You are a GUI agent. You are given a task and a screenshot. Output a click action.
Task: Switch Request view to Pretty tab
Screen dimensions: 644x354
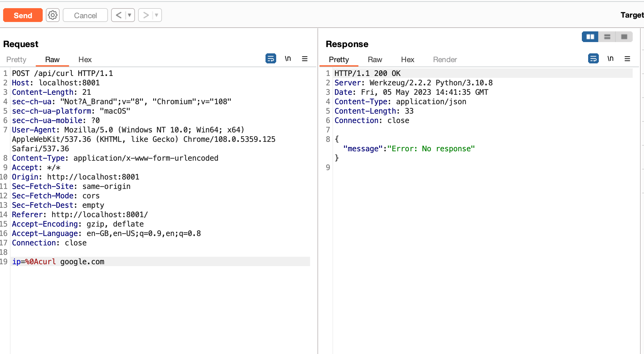[x=16, y=60]
